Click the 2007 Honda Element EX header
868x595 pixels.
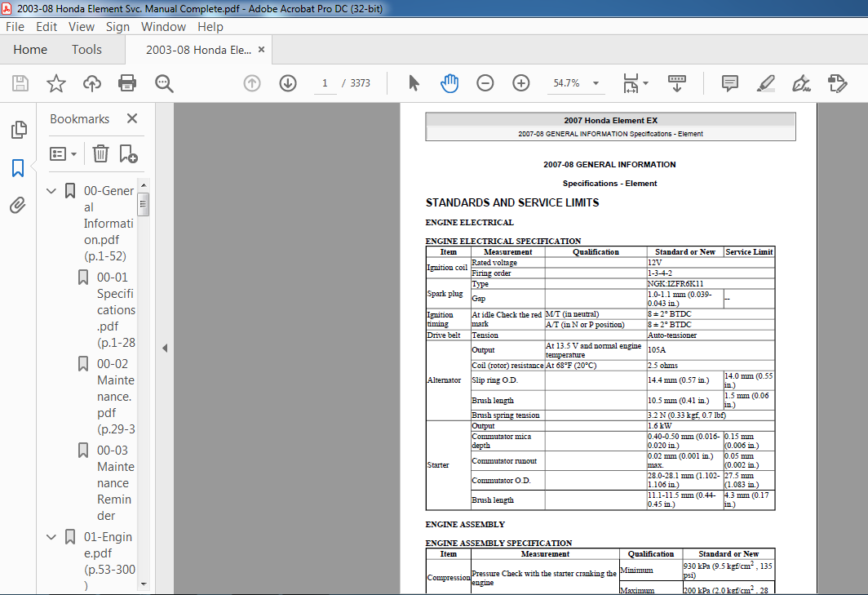(x=610, y=120)
